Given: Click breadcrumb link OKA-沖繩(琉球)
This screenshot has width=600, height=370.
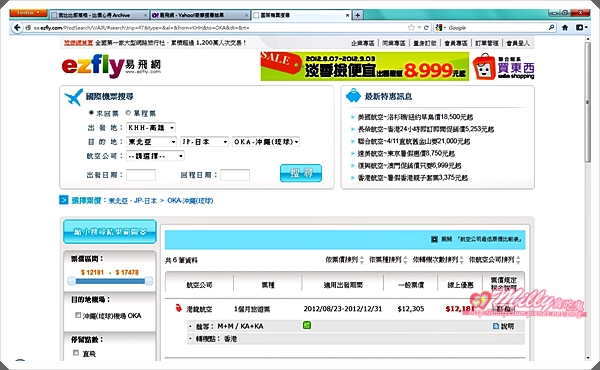Looking at the screenshot, I should [x=190, y=200].
